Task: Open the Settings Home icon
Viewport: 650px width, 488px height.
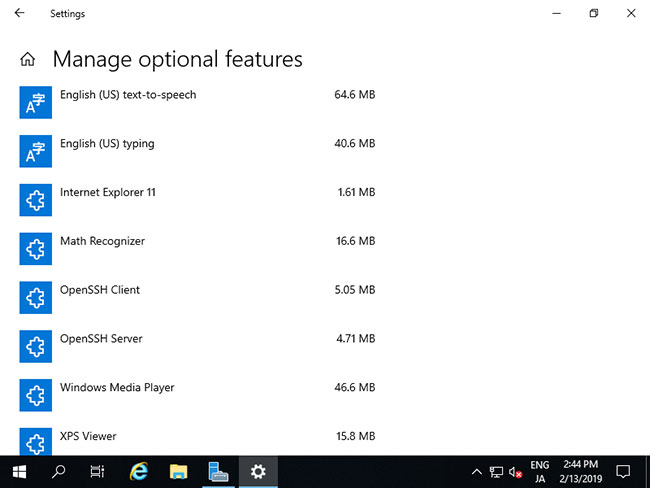Action: click(x=28, y=59)
